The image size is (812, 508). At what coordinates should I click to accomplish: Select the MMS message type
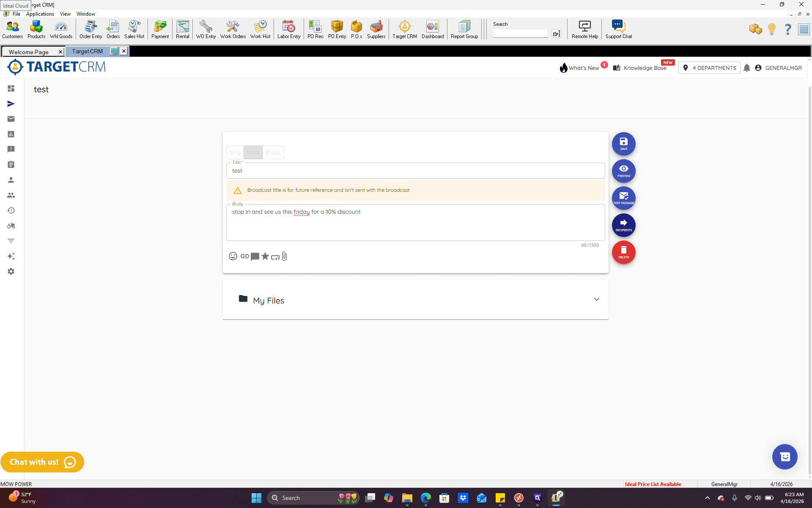click(253, 152)
